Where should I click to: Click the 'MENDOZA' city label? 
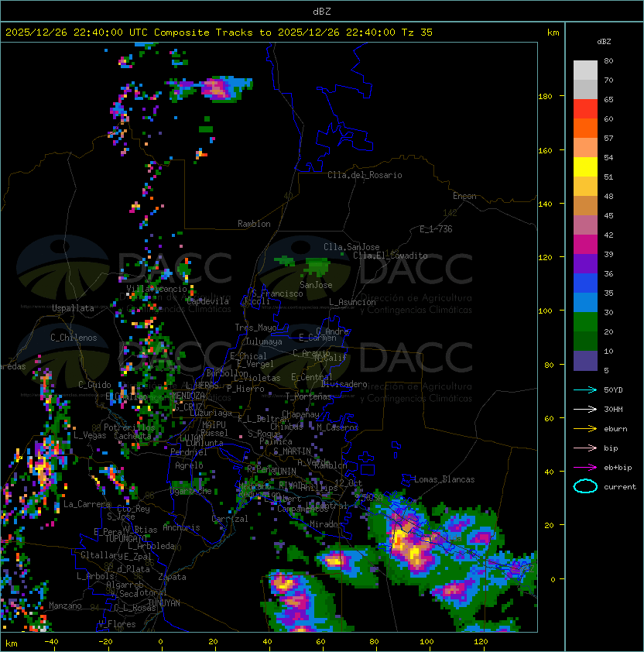tap(188, 395)
